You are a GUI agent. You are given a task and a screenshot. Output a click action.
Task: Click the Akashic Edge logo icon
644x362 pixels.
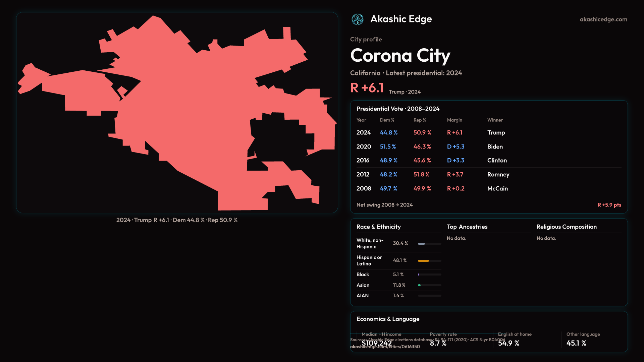click(358, 19)
